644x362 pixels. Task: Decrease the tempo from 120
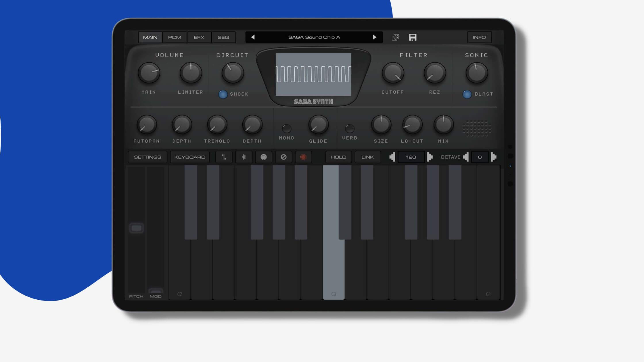(392, 157)
